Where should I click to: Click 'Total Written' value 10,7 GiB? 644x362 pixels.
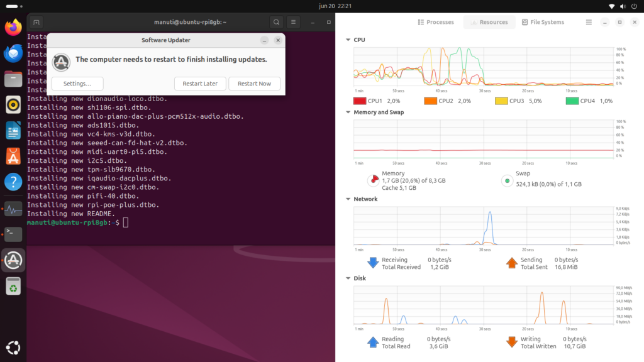click(x=574, y=346)
